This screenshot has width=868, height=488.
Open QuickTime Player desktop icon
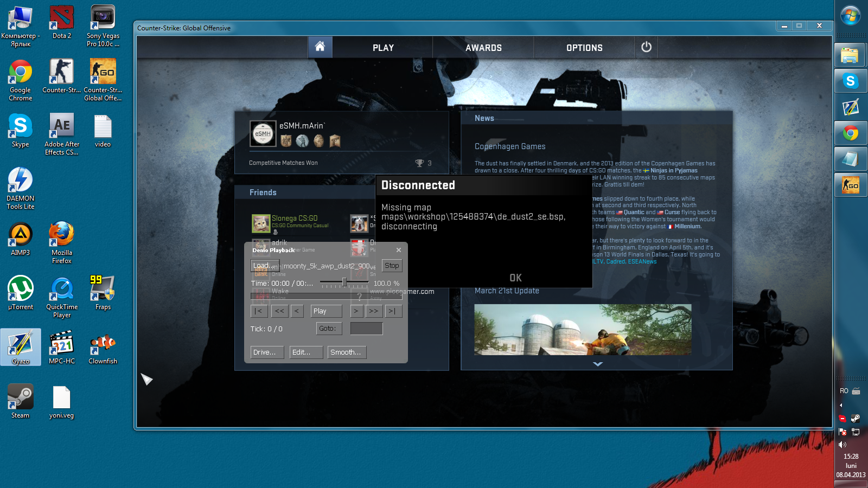62,297
